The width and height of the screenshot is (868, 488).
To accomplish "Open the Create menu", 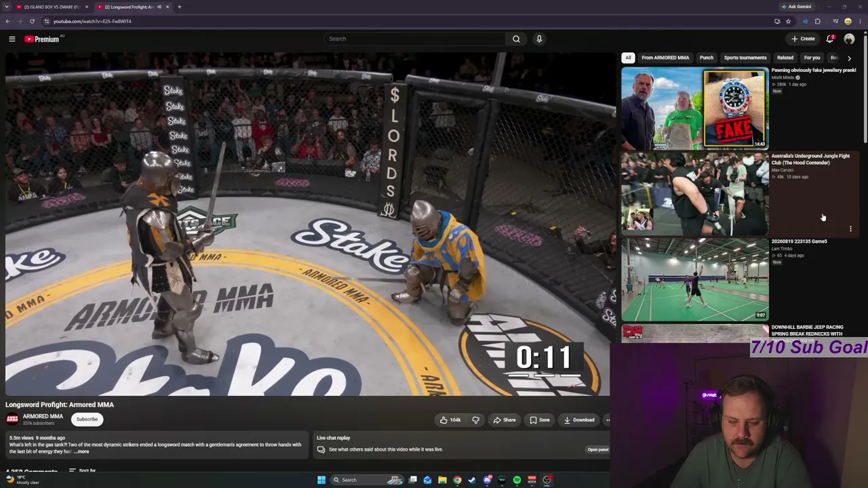I will 803,39.
